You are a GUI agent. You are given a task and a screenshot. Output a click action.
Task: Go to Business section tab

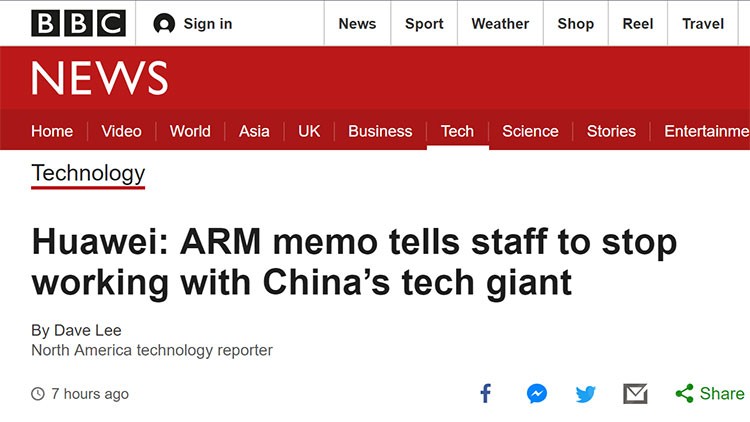coord(380,131)
